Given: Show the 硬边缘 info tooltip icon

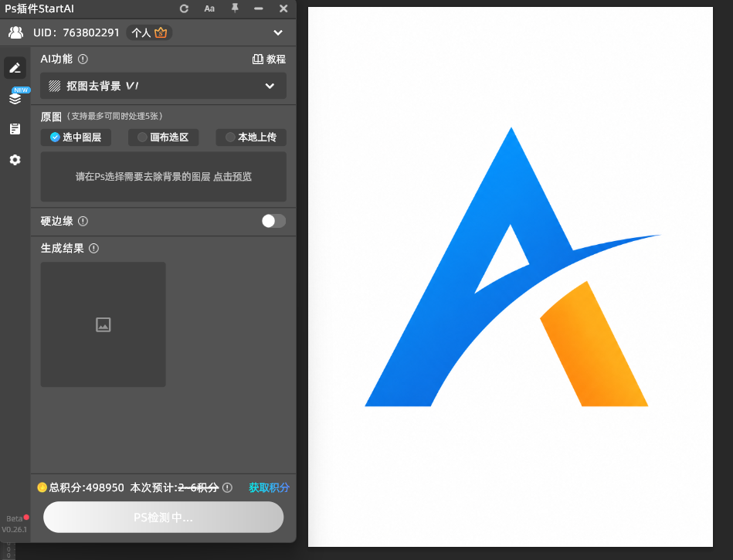Looking at the screenshot, I should click(x=83, y=221).
